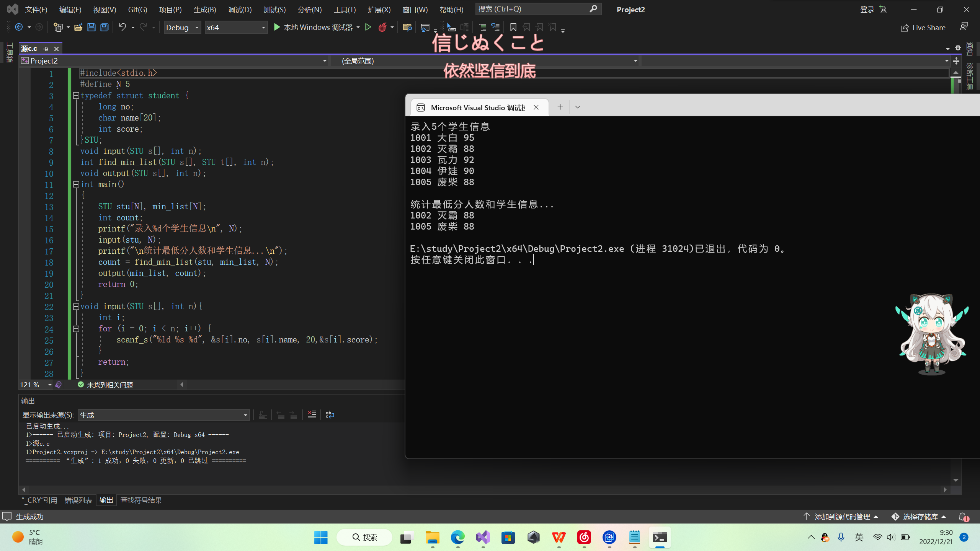Click the Live Share button

tap(923, 28)
